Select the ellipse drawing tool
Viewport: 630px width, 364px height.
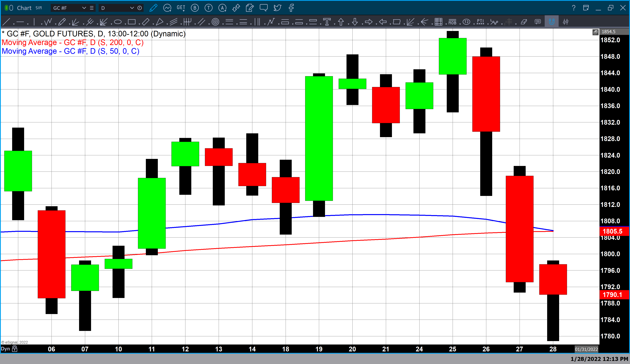pyautogui.click(x=117, y=22)
